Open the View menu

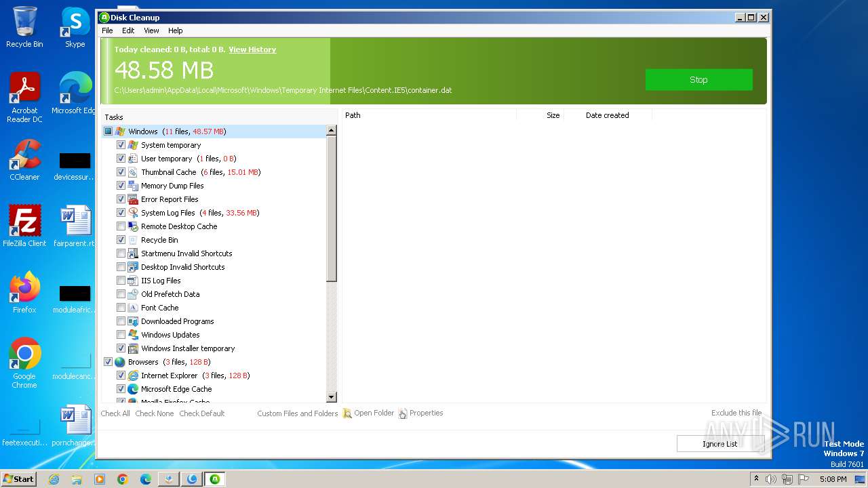pos(151,30)
